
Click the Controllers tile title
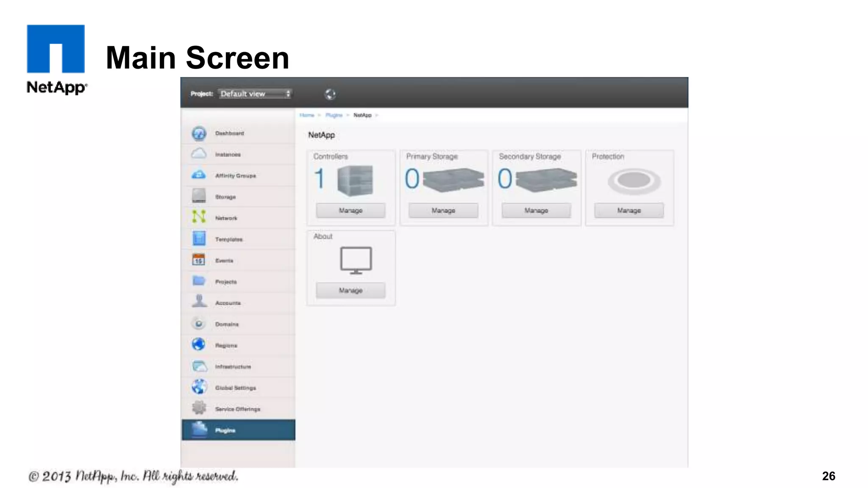coord(331,156)
